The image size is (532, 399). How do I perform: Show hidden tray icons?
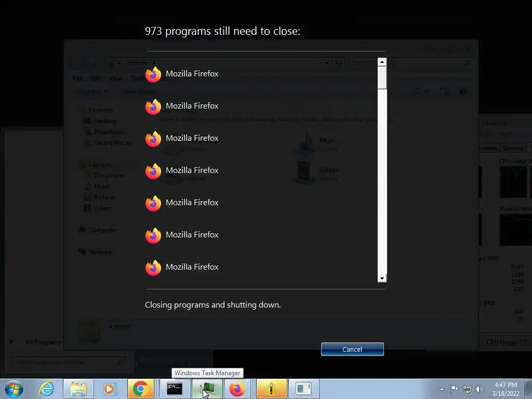coord(442,389)
